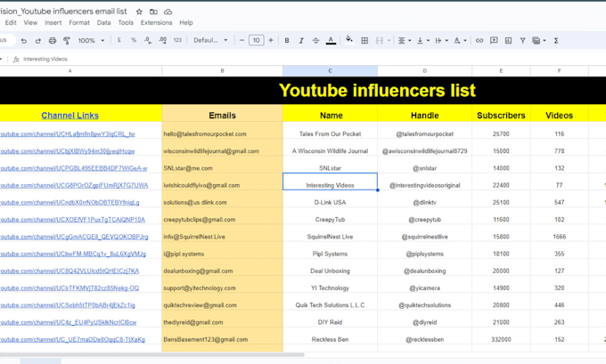Decrease font size with minus
This screenshot has width=606, height=364.
tap(242, 40)
